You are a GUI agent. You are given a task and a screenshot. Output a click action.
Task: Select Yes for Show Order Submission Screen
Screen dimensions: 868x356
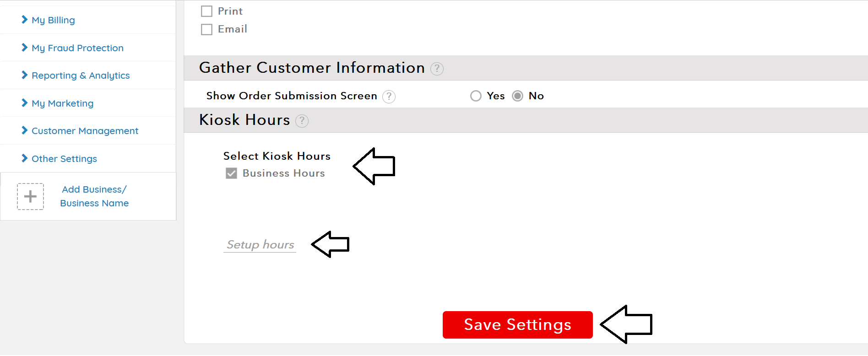[476, 96]
